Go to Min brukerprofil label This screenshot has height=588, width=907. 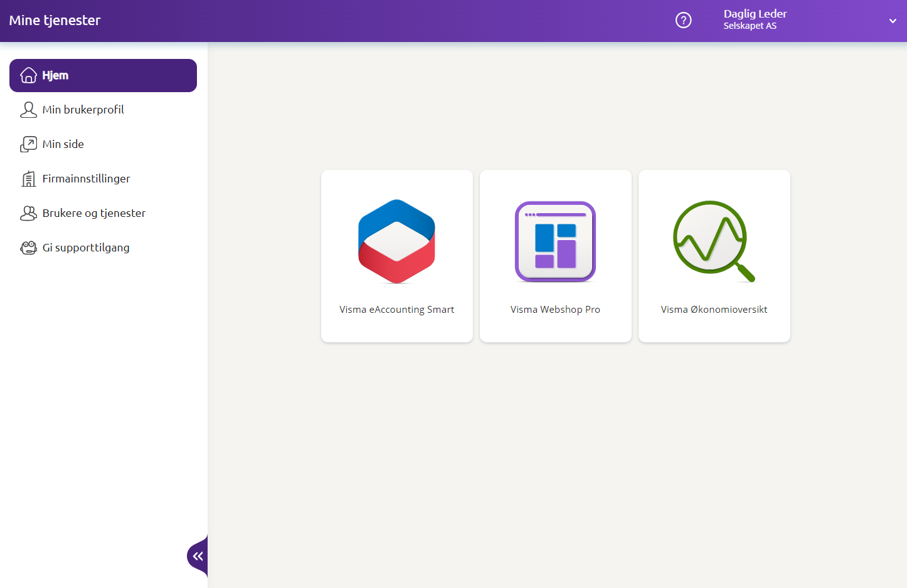(83, 110)
